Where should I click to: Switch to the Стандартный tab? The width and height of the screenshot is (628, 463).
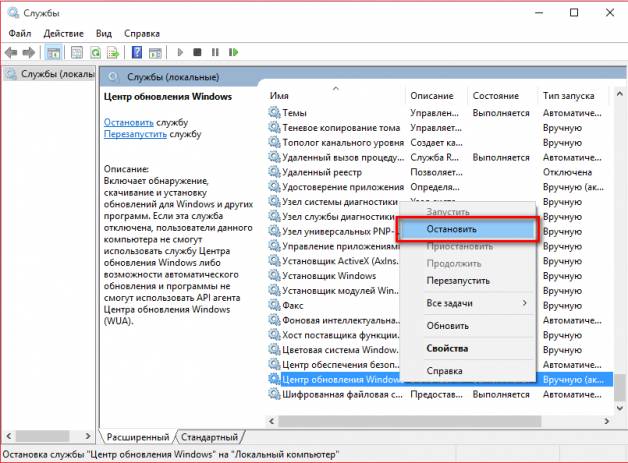coord(209,437)
